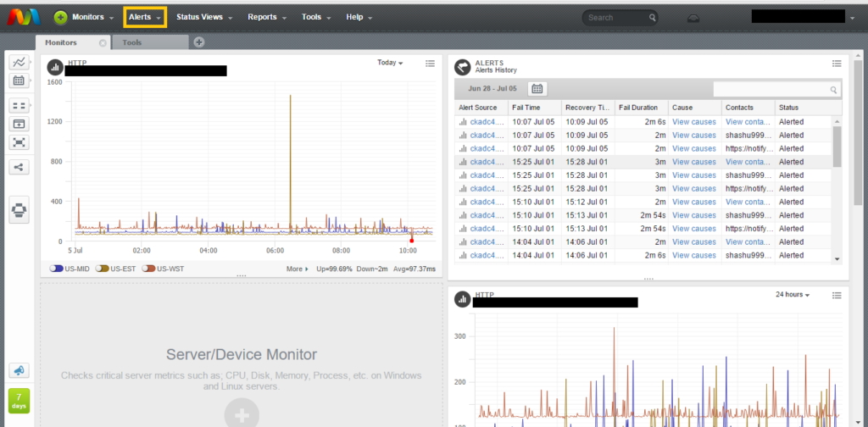868x427 pixels.
Task: Click the green add monitor plus icon
Action: 60,17
